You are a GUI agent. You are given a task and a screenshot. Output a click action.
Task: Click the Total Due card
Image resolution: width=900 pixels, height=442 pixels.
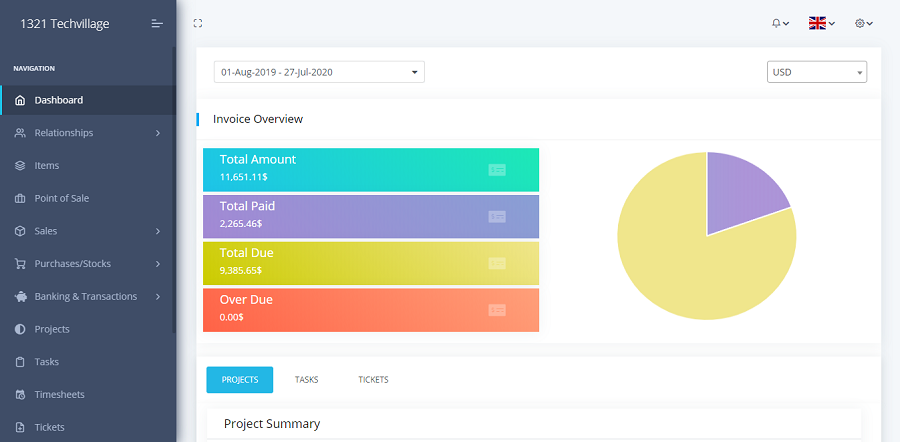(371, 263)
